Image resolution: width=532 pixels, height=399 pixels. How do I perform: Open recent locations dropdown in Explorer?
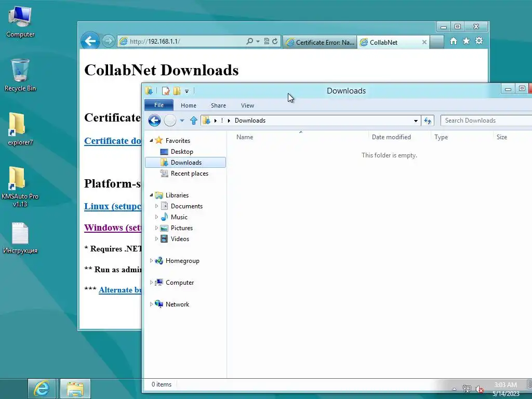coord(182,121)
